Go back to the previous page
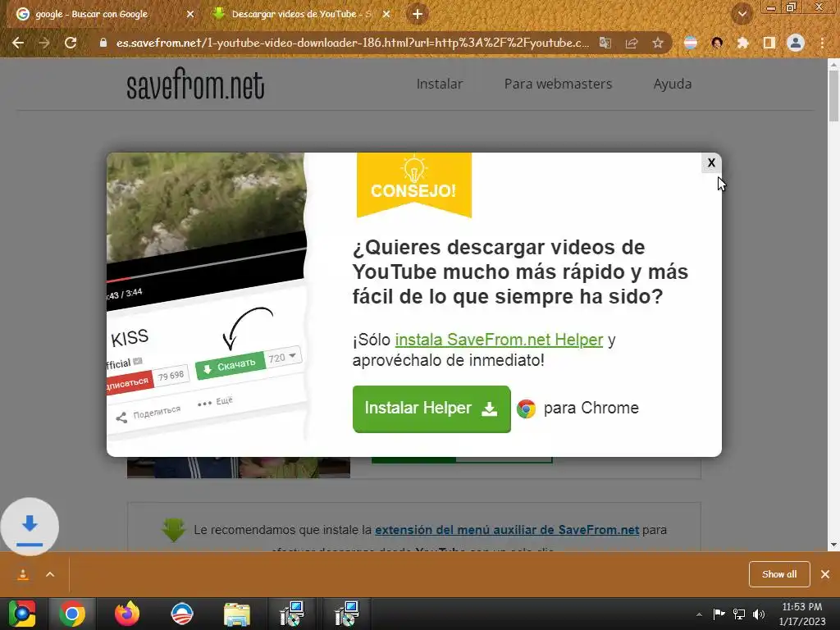 coord(18,43)
